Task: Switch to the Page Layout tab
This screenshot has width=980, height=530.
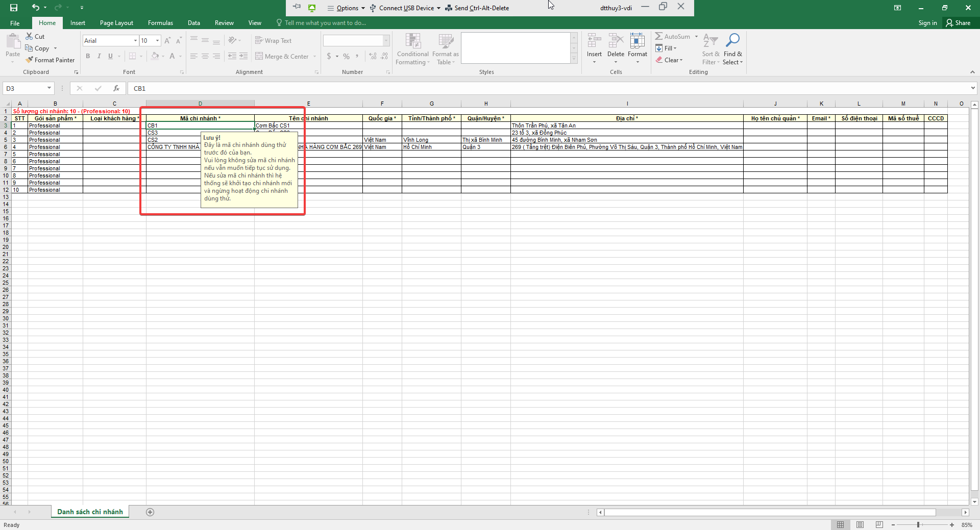Action: click(116, 23)
